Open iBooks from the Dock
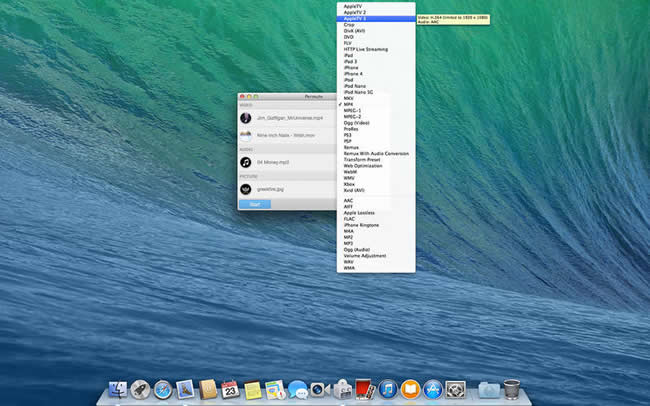 click(410, 388)
